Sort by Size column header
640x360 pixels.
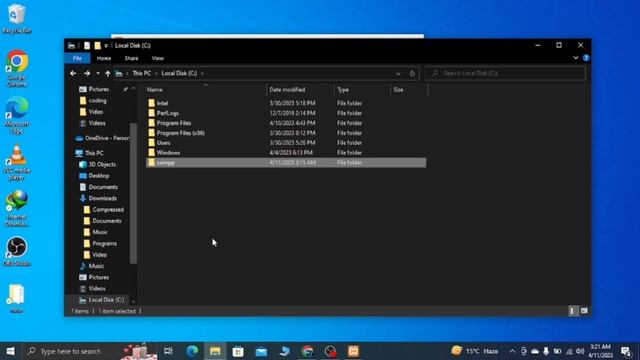pyautogui.click(x=409, y=90)
